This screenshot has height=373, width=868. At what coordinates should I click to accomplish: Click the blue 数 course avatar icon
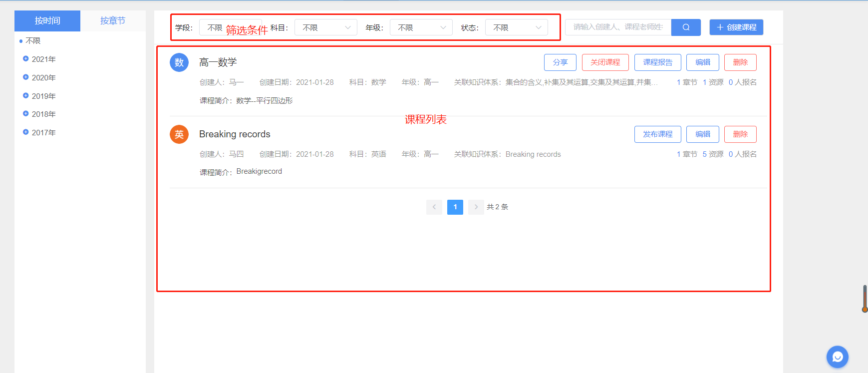click(x=179, y=62)
